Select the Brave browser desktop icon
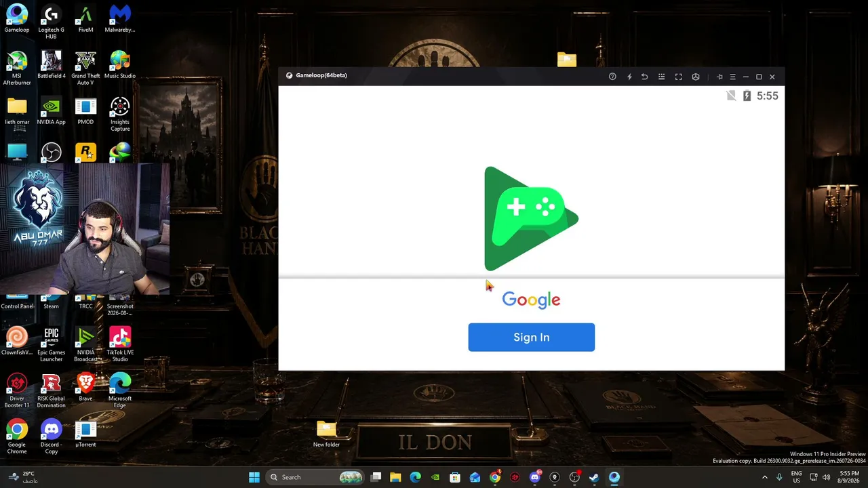The image size is (868, 488). click(85, 388)
